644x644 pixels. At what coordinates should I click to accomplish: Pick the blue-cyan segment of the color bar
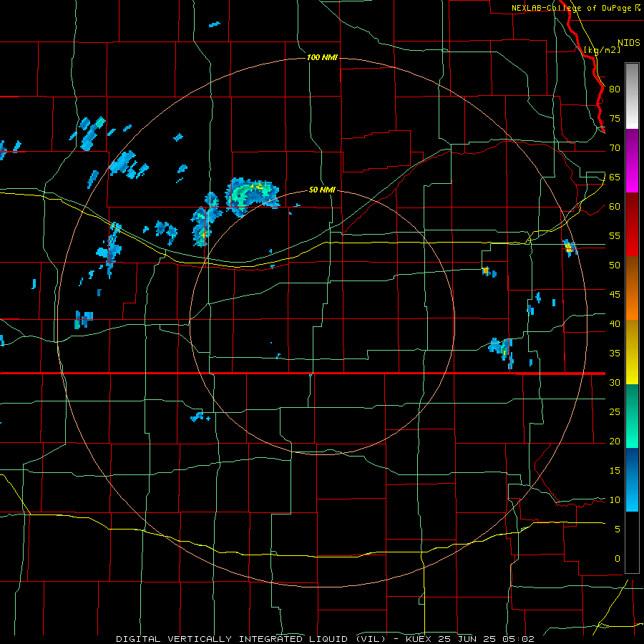point(632,479)
